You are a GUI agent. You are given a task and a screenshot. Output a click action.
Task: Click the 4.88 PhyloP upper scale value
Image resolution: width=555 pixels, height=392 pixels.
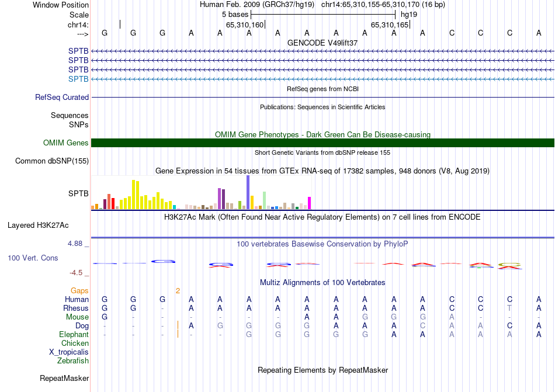click(x=75, y=244)
